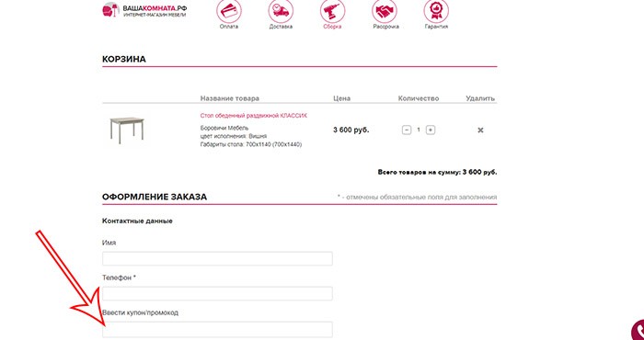644x340 pixels.
Task: Click the Всего товаров на сумму total
Action: coord(437,172)
